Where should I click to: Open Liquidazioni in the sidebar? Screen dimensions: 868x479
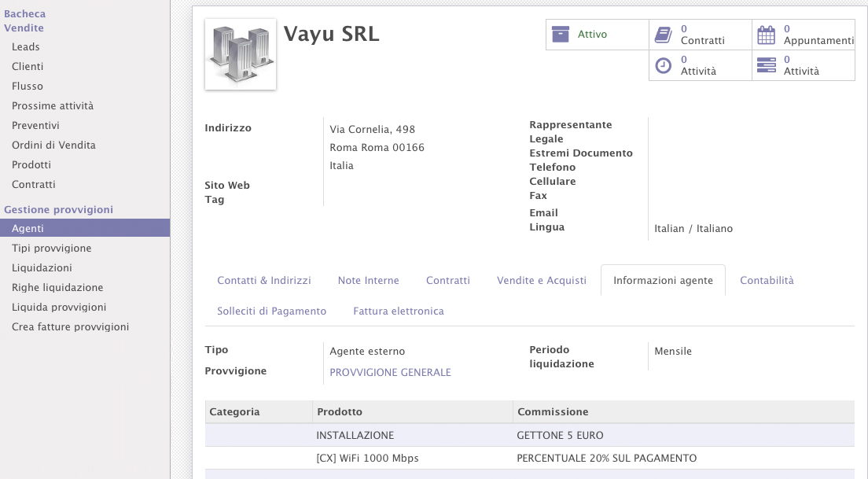pyautogui.click(x=42, y=268)
